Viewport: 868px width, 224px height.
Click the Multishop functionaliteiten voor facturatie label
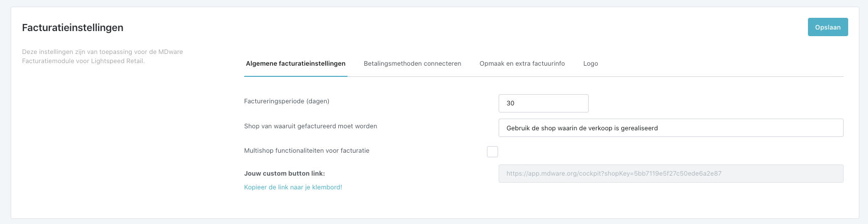[x=307, y=151]
